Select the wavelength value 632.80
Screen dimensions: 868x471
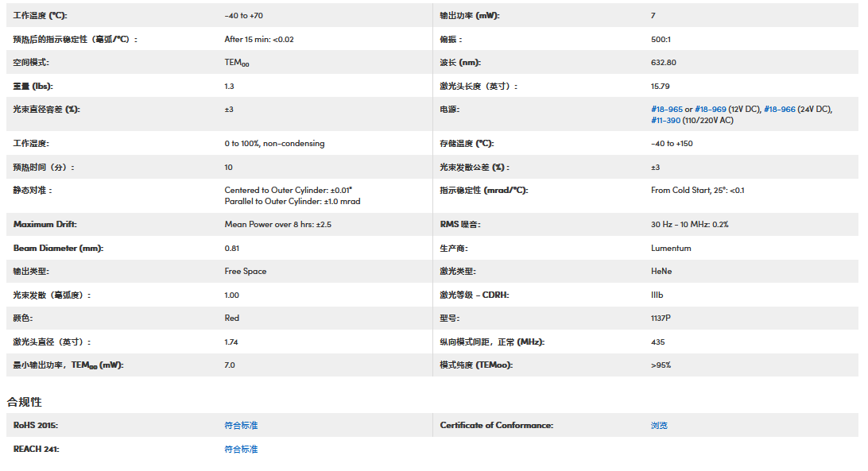(x=664, y=63)
